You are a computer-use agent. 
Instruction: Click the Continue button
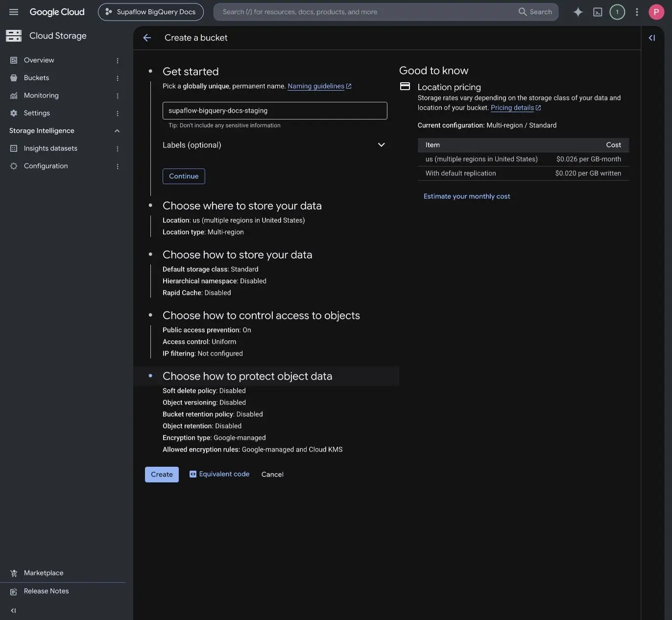tap(184, 176)
